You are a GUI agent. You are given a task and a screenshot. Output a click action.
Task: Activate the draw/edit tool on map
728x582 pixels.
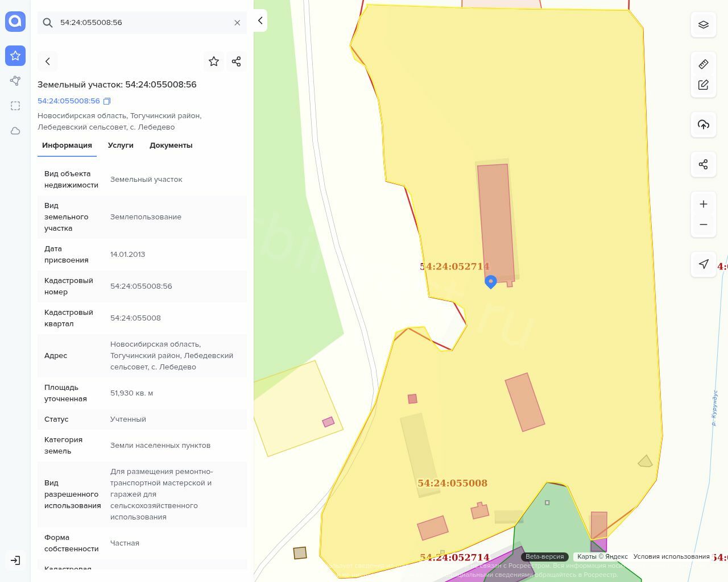pos(704,85)
